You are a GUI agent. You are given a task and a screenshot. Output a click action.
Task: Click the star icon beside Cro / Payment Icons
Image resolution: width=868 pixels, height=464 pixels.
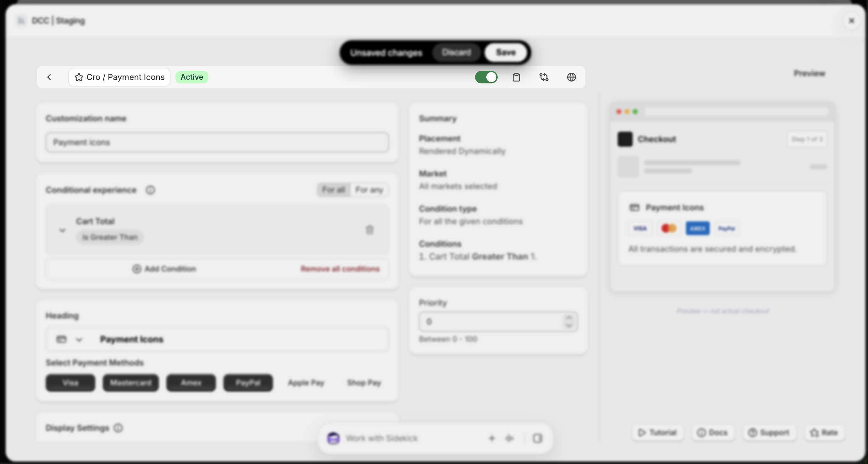tap(79, 77)
